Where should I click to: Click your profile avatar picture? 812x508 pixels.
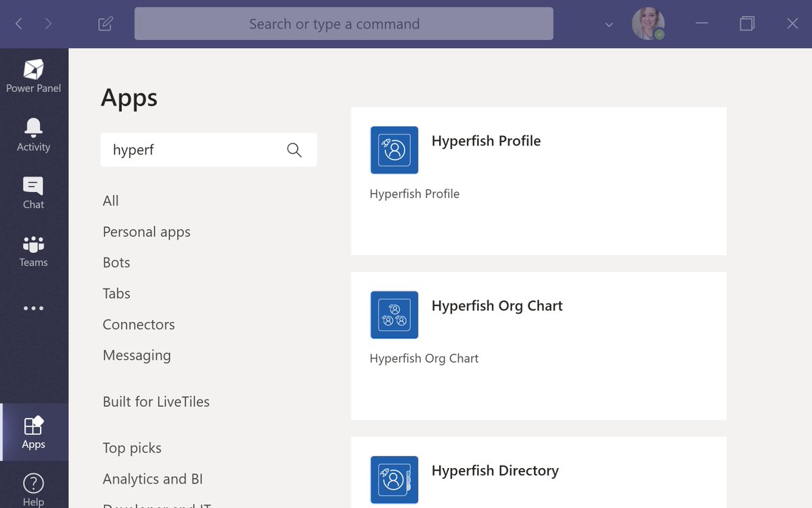[648, 23]
